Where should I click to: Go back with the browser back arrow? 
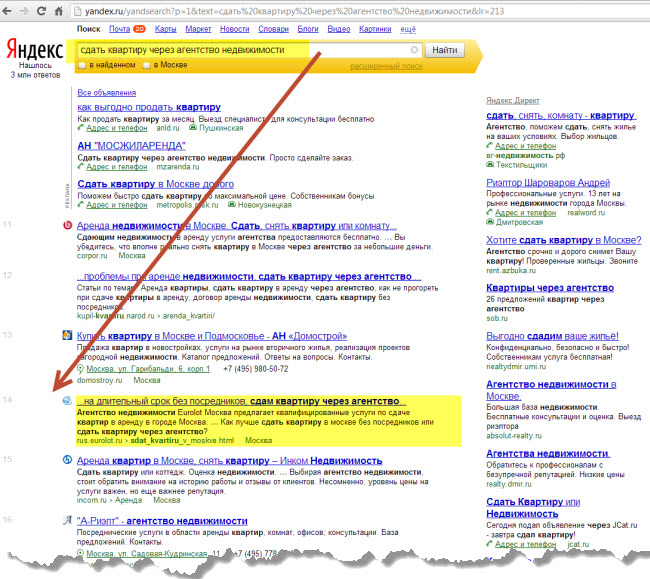(x=7, y=11)
